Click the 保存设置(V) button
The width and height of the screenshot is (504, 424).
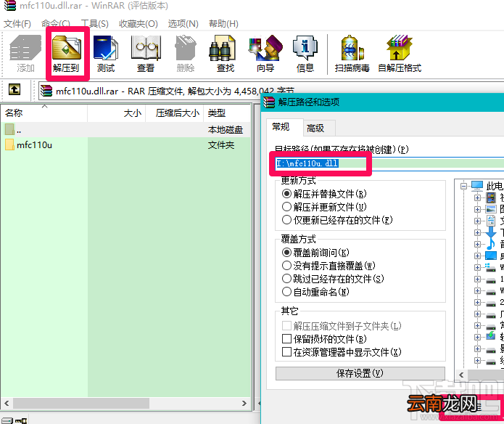pos(360,373)
